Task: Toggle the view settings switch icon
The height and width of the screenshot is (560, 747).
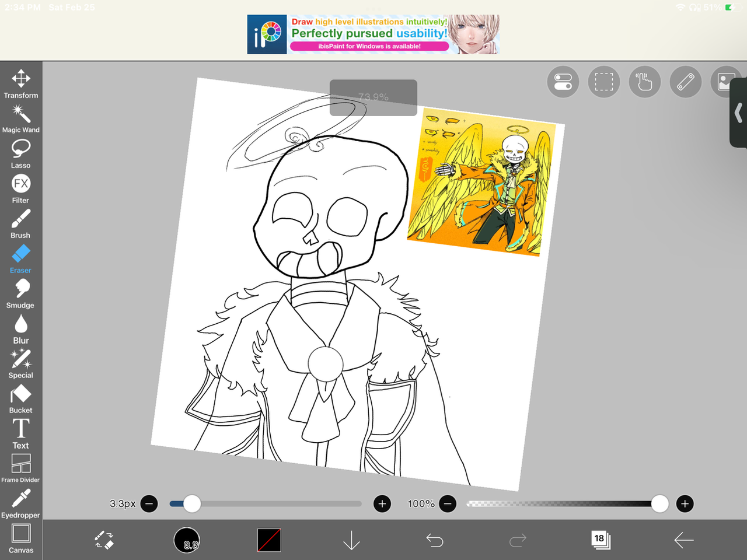Action: [563, 82]
